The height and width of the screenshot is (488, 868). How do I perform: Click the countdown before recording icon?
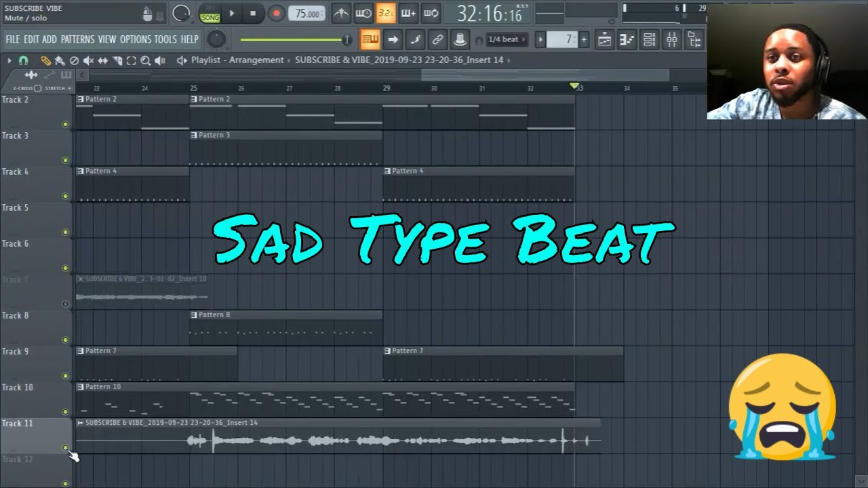[386, 13]
